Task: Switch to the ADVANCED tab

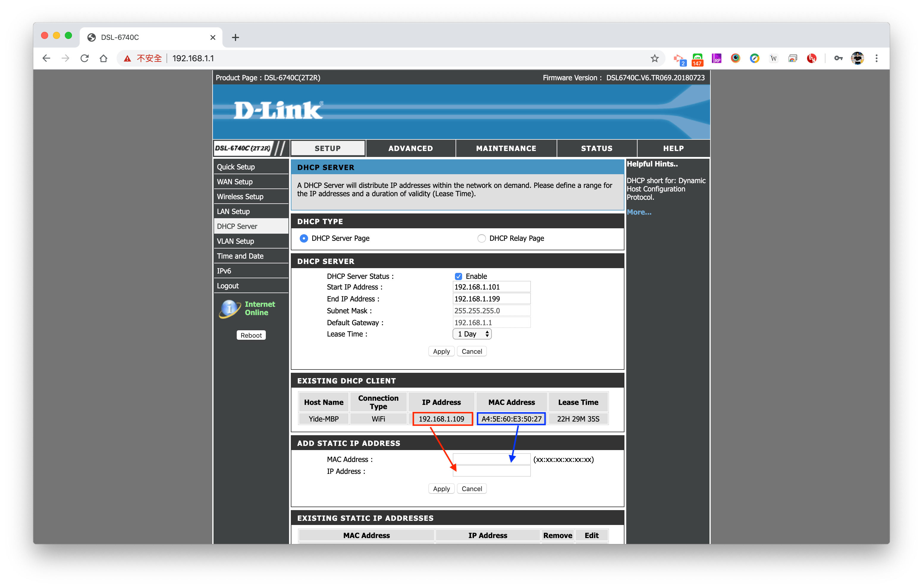Action: coord(411,148)
